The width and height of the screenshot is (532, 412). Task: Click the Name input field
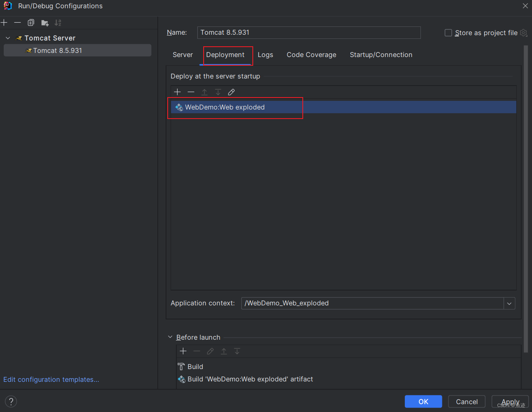[309, 33]
